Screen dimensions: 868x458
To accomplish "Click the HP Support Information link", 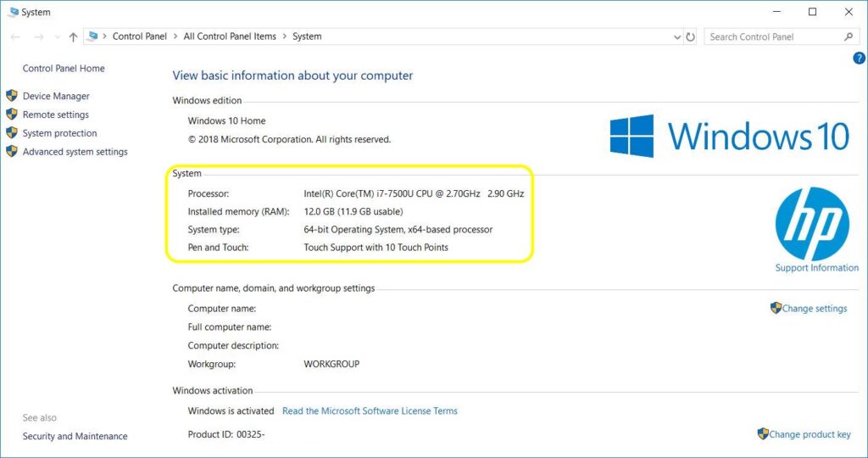I will point(816,268).
